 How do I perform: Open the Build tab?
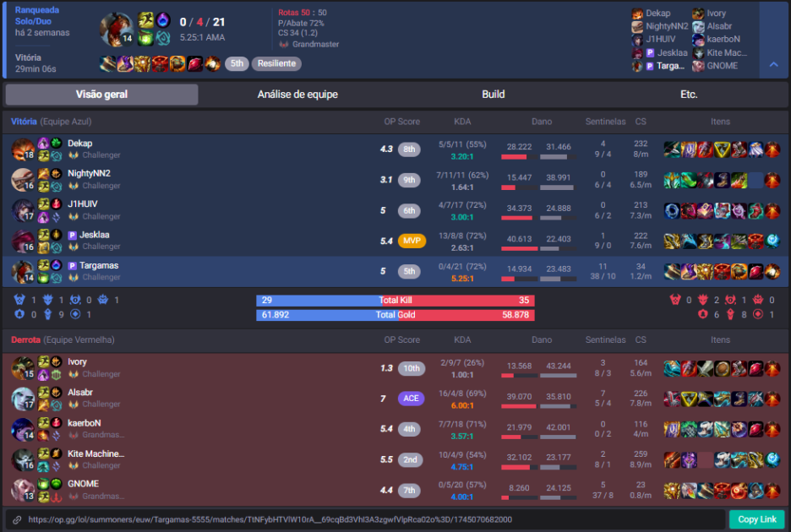click(494, 95)
